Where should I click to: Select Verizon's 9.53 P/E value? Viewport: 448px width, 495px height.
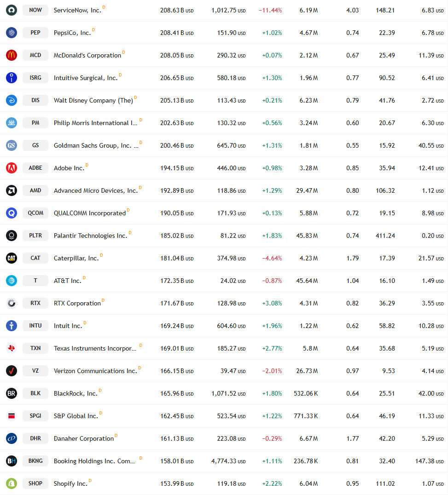tap(389, 371)
